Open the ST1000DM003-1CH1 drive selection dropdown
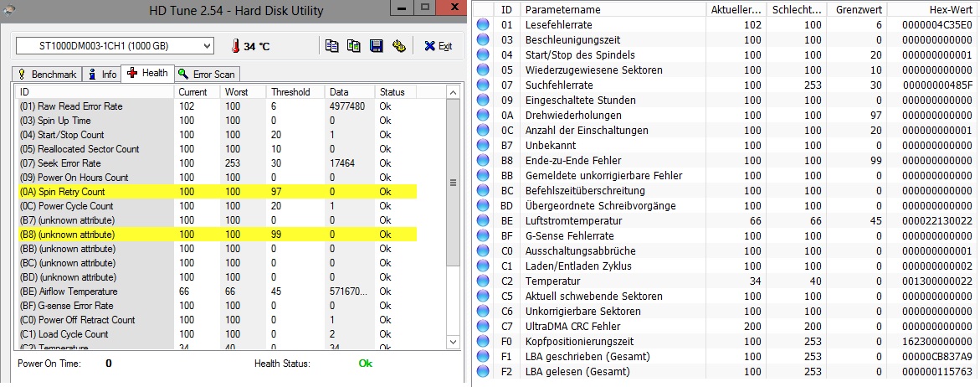This screenshot has height=387, width=980. (115, 45)
